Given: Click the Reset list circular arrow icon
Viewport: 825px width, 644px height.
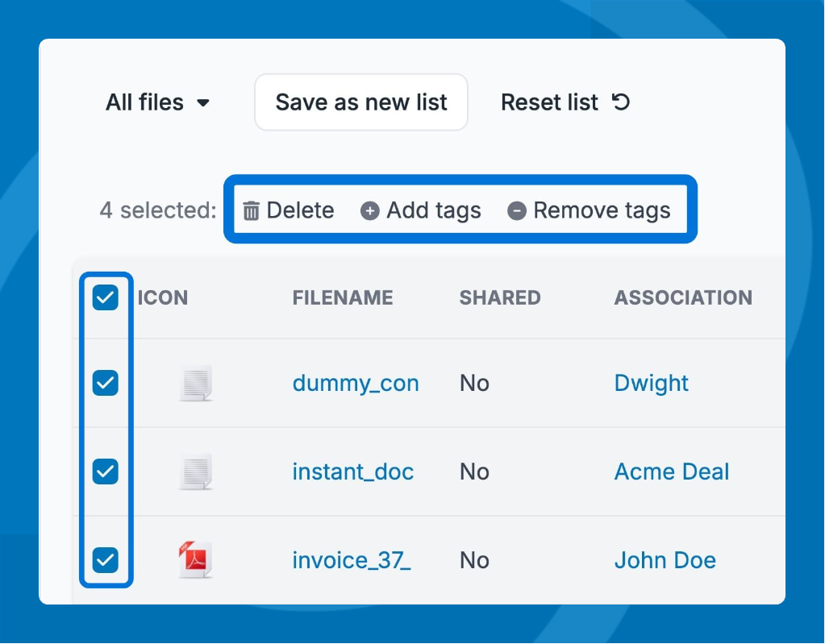Looking at the screenshot, I should pos(620,102).
